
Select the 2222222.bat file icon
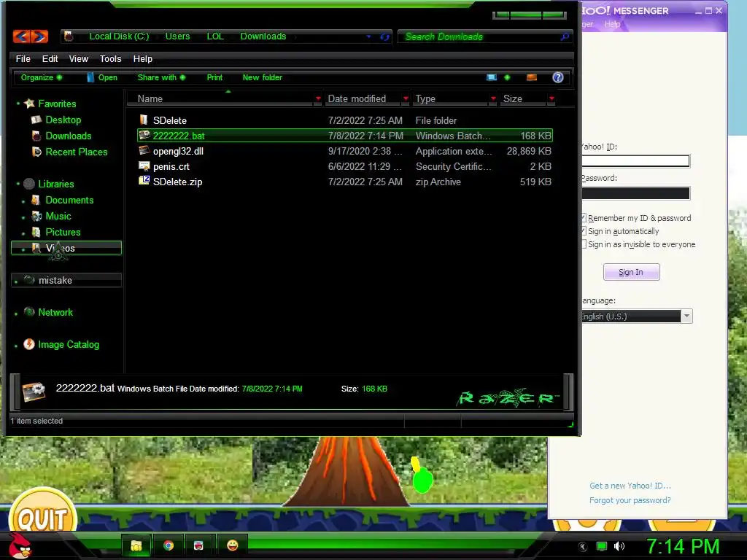coord(144,135)
